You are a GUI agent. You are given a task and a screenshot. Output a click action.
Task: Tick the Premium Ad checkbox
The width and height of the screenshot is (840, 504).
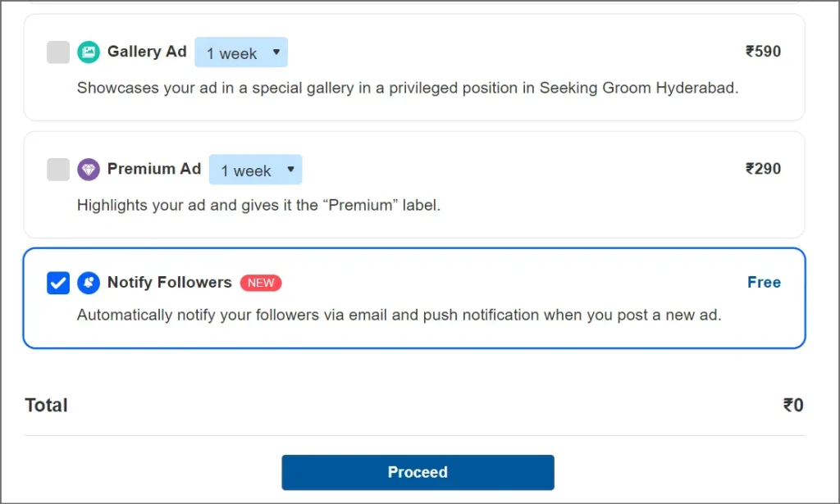tap(58, 170)
